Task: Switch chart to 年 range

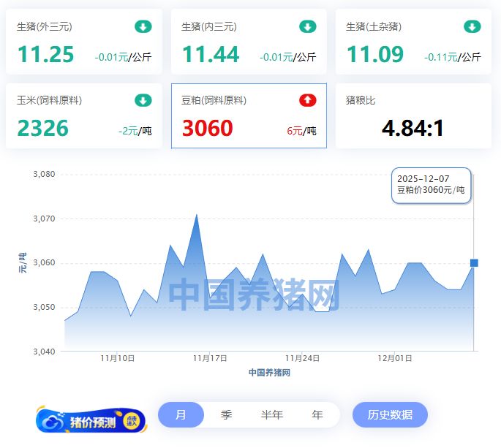Action: 317,415
